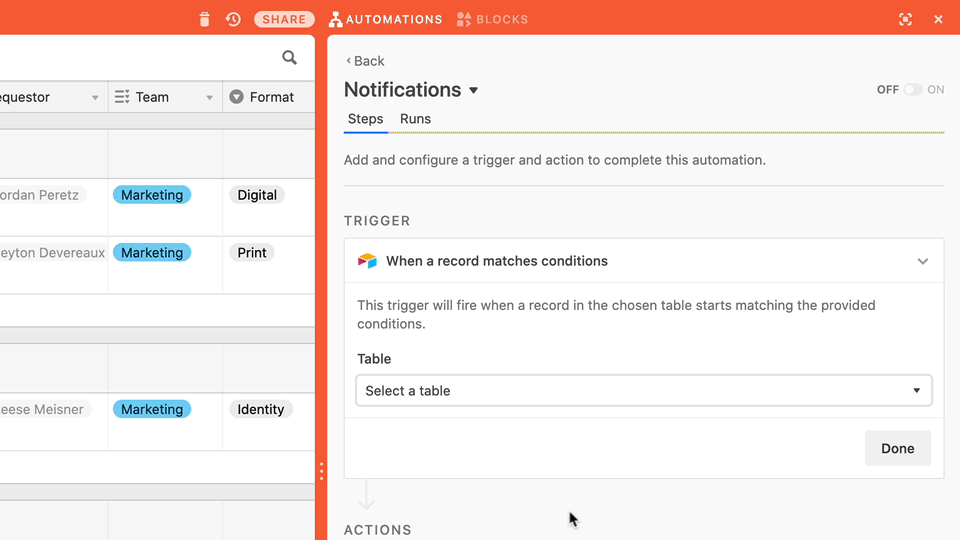Click the Airtable trigger logo icon
This screenshot has height=540, width=960.
[367, 261]
